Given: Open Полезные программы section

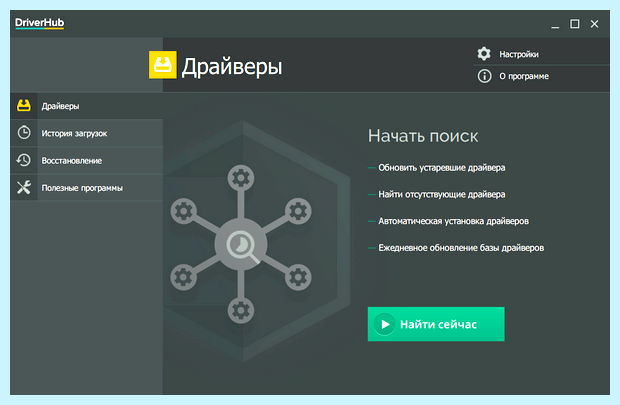Looking at the screenshot, I should pos(87,188).
